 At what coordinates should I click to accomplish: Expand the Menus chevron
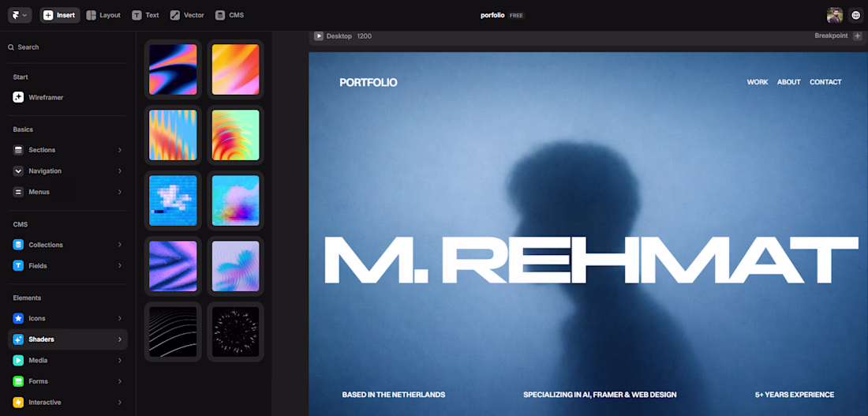pos(120,193)
